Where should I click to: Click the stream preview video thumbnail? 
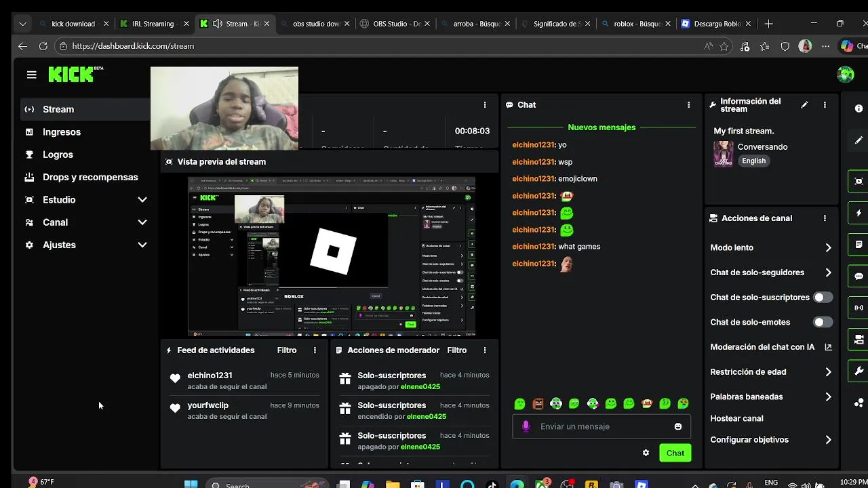click(331, 257)
